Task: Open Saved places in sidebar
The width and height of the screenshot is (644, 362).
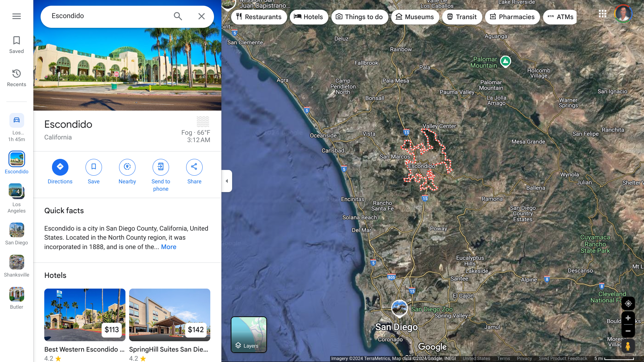Action: pyautogui.click(x=16, y=45)
